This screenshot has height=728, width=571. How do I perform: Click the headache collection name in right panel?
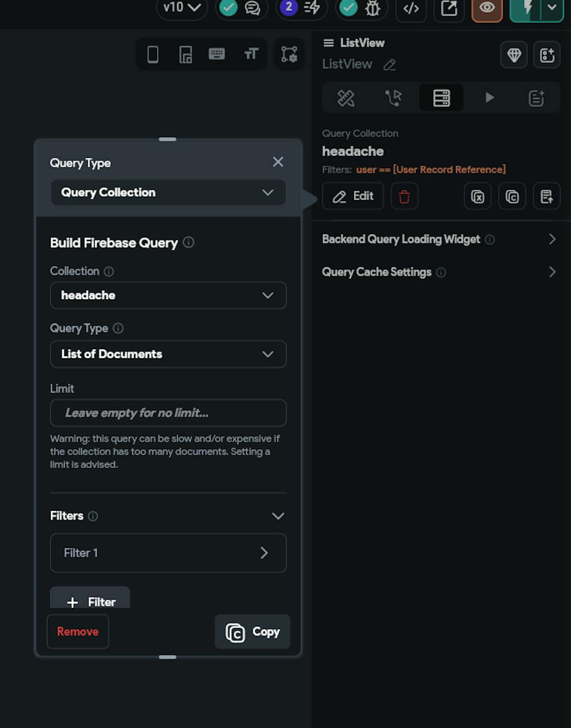click(x=353, y=151)
